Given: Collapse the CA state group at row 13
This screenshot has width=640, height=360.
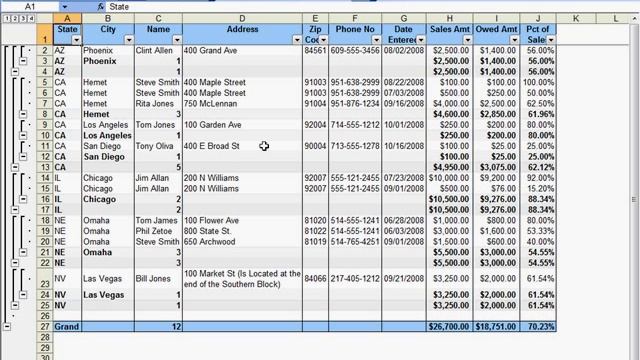Looking at the screenshot, I should click(x=15, y=167).
